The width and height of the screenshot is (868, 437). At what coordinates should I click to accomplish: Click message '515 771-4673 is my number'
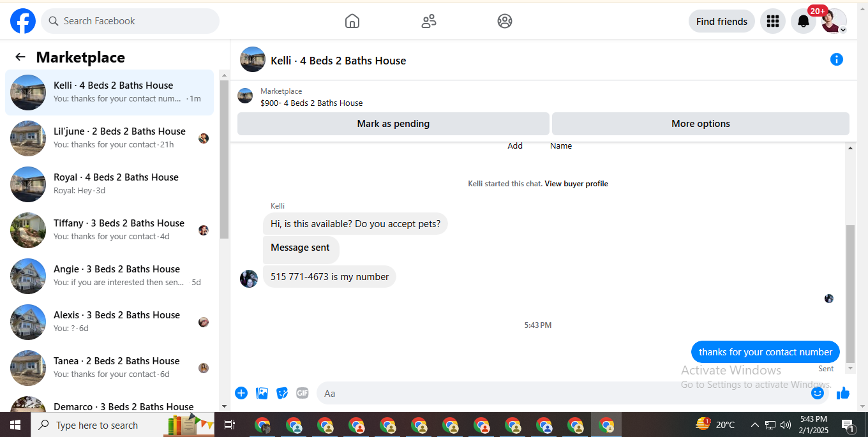(329, 277)
